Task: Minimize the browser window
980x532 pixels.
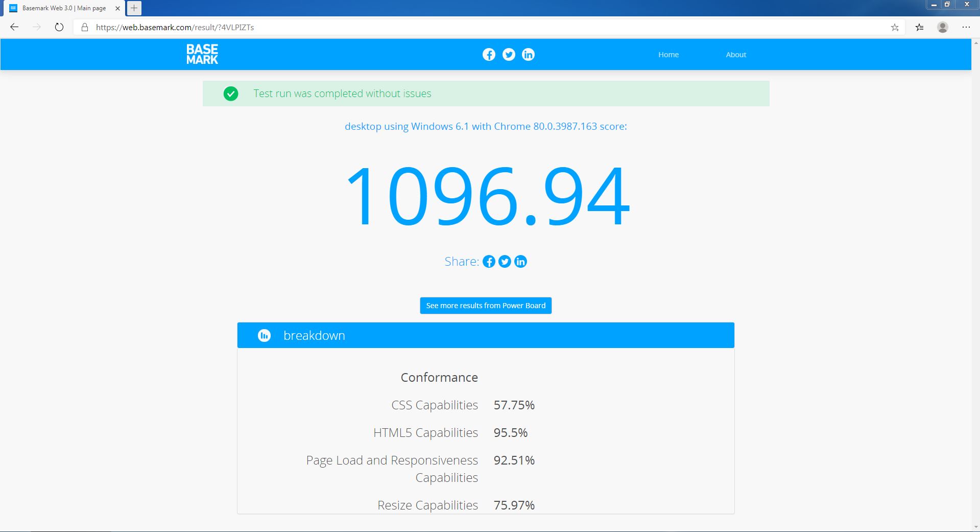Action: [x=934, y=5]
